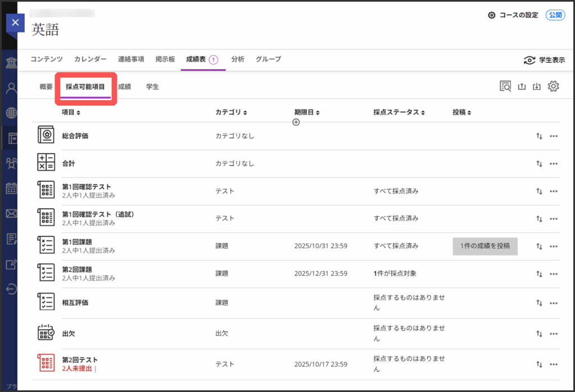Click the download gradebook icon
Screen dimensions: 575x392
[537, 86]
